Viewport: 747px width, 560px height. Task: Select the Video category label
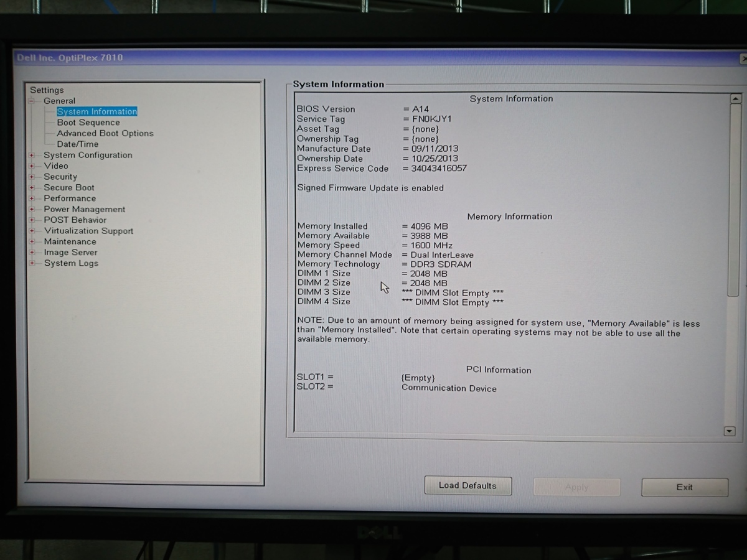click(x=56, y=166)
